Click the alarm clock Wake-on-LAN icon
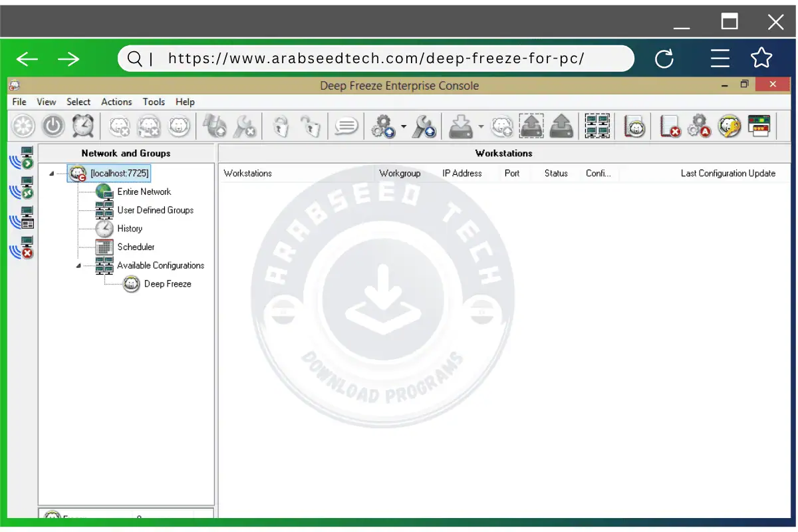This screenshot has width=798, height=532. click(x=83, y=126)
